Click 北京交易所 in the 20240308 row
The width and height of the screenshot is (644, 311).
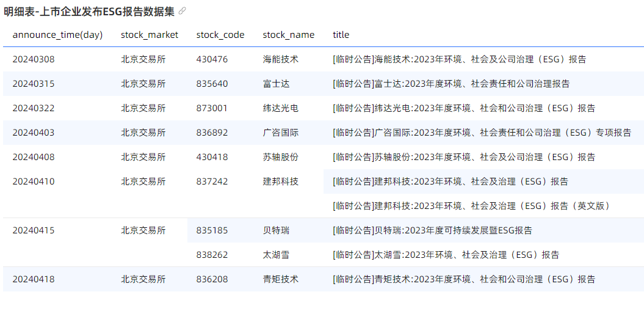143,59
